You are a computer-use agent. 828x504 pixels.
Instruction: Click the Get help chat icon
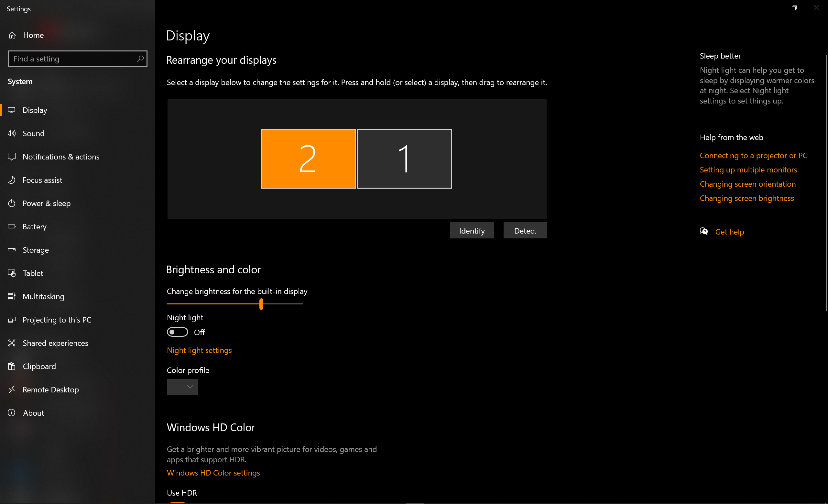pos(704,232)
